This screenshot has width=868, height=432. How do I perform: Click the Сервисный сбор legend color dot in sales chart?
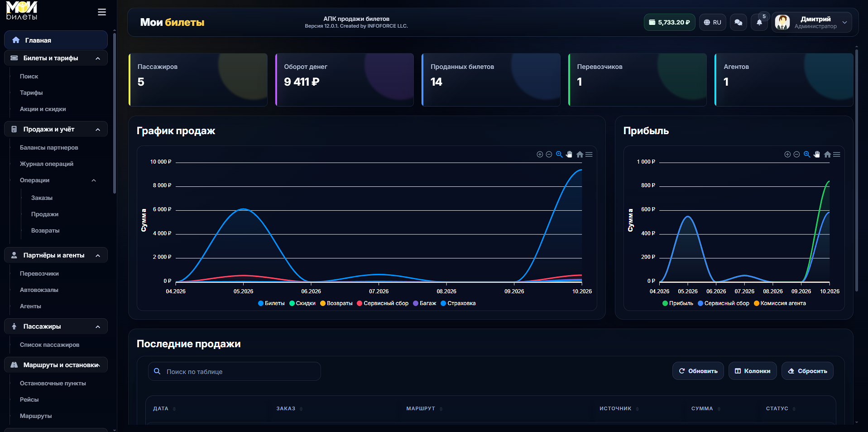360,303
